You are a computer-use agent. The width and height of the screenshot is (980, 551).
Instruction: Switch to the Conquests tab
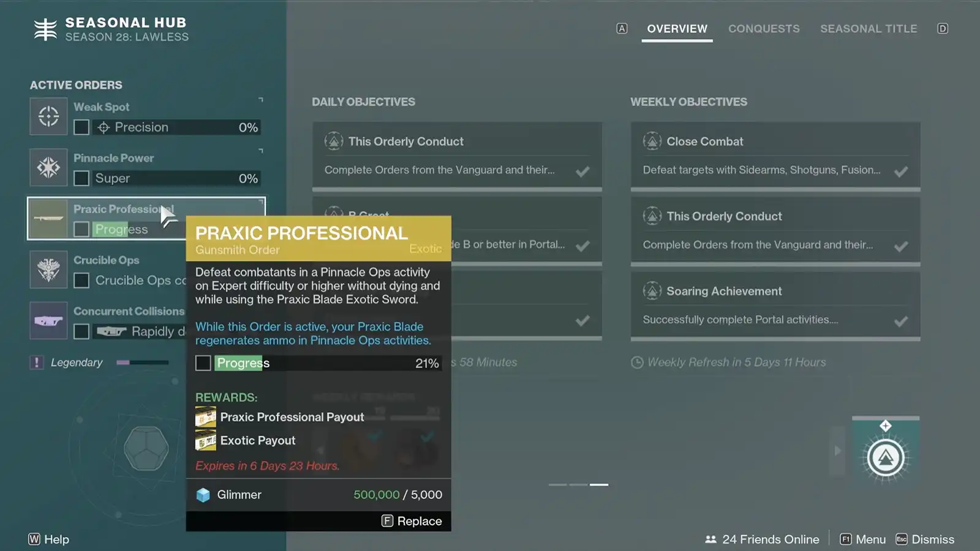tap(764, 29)
